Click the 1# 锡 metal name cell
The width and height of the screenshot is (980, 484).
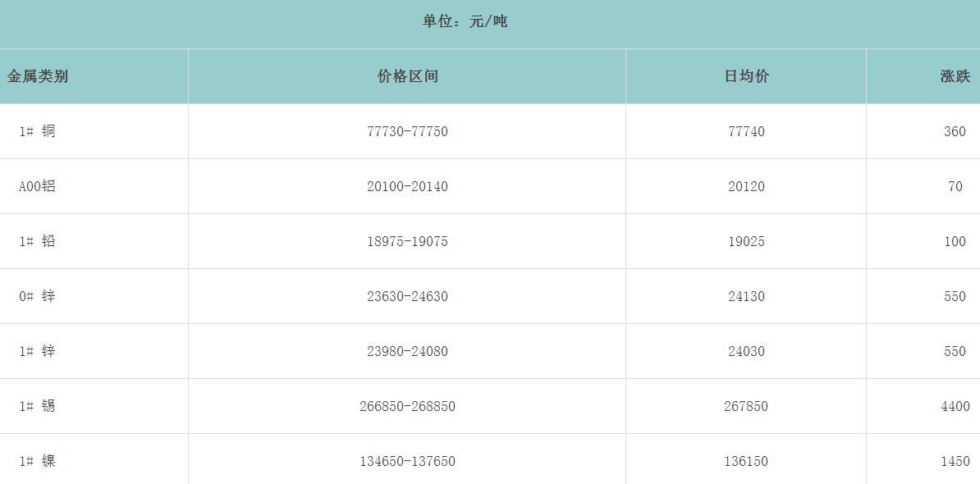(38, 406)
